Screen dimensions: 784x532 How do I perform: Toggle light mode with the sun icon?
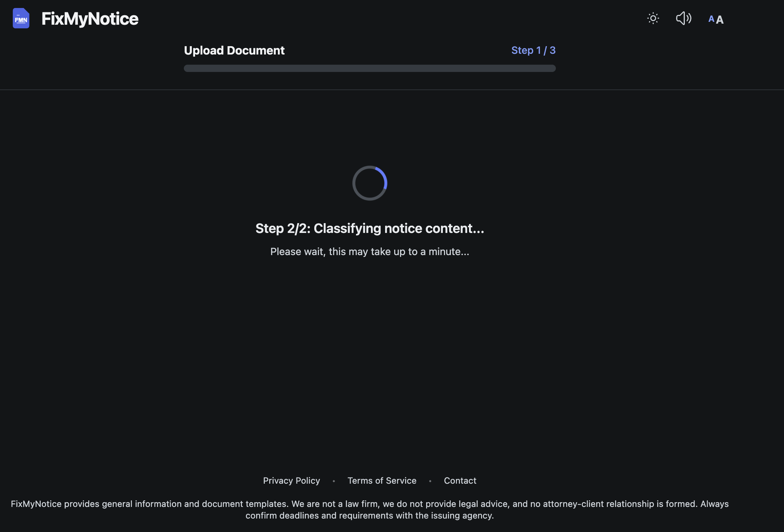tap(653, 18)
